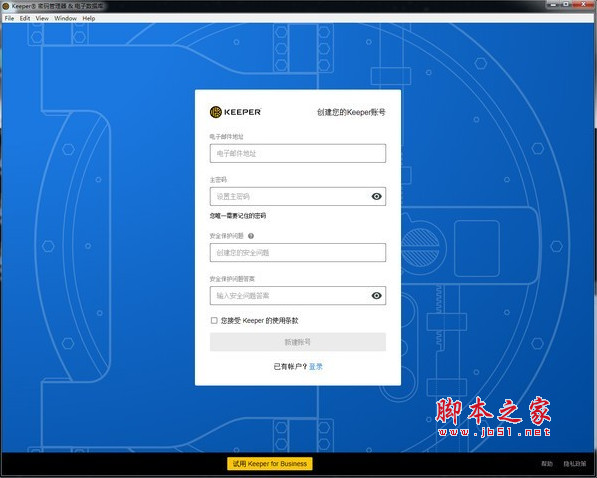
Task: Click the Keeper logo in the form
Action: (235, 112)
